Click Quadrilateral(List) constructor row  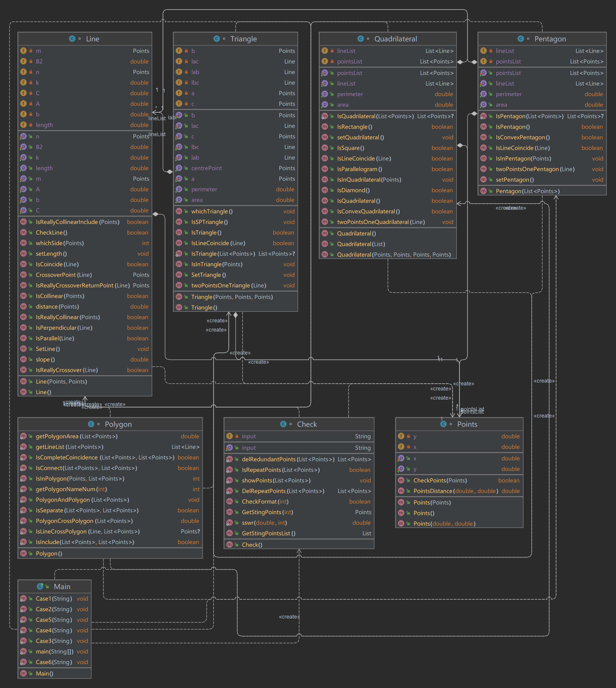point(388,244)
